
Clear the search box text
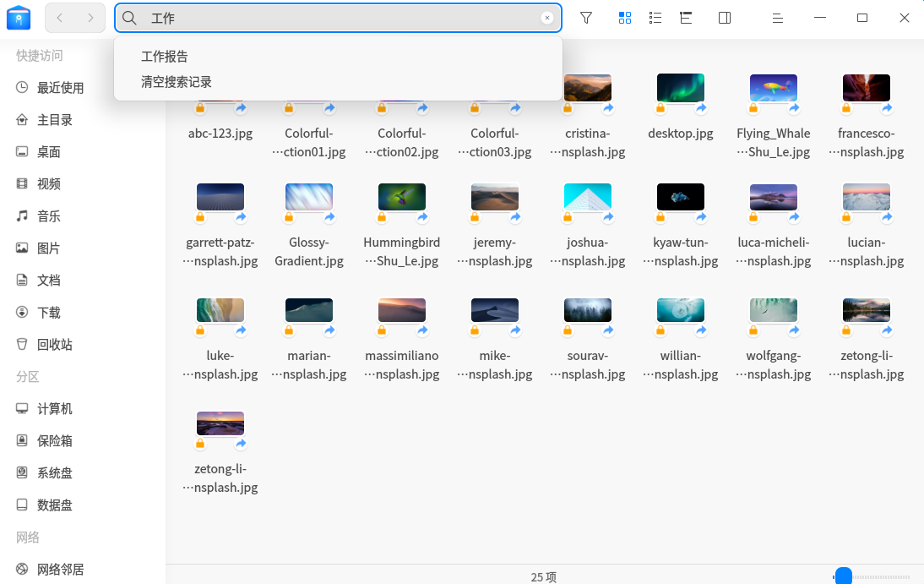(x=547, y=18)
